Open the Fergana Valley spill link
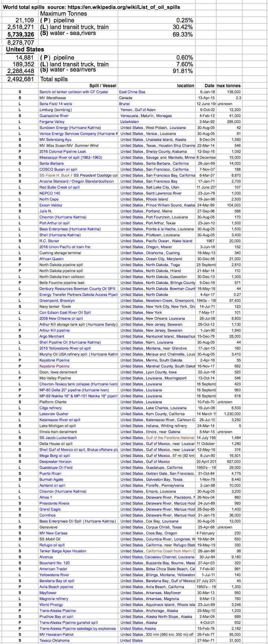The height and width of the screenshot is (644, 268). pyautogui.click(x=52, y=121)
